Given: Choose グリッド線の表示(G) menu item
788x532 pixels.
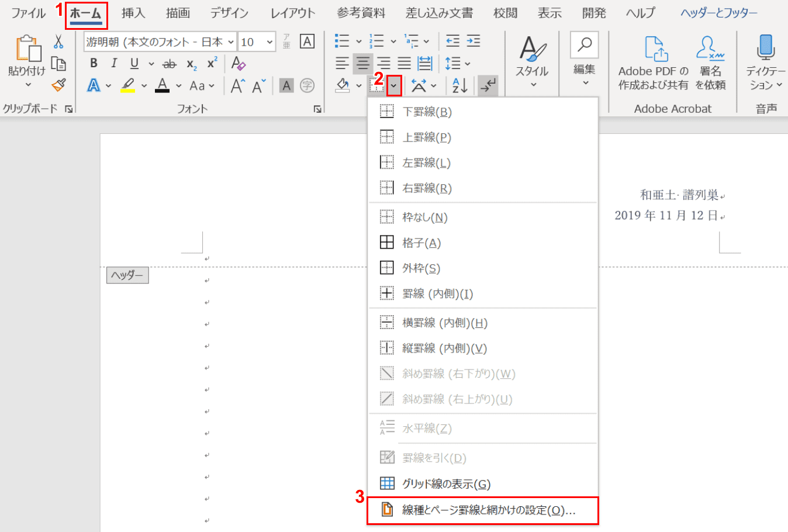Looking at the screenshot, I should click(483, 484).
